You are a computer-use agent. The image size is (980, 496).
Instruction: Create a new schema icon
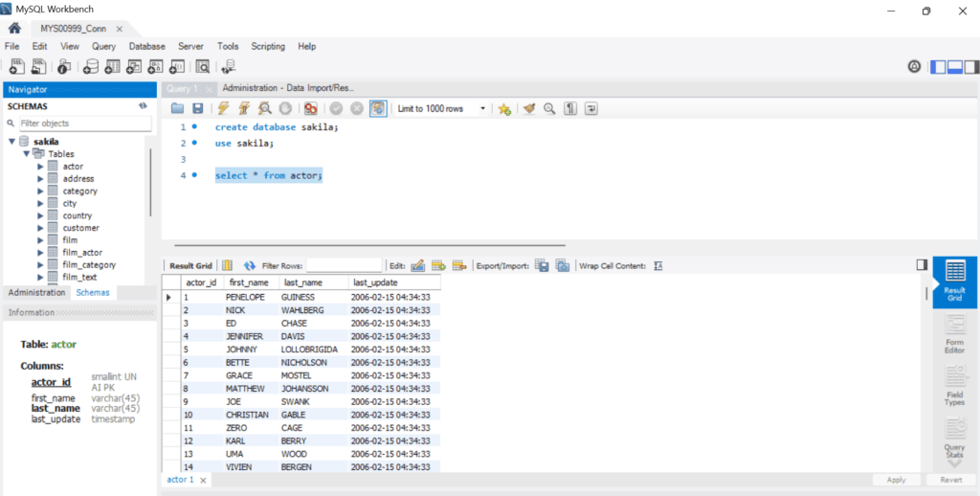tap(91, 66)
